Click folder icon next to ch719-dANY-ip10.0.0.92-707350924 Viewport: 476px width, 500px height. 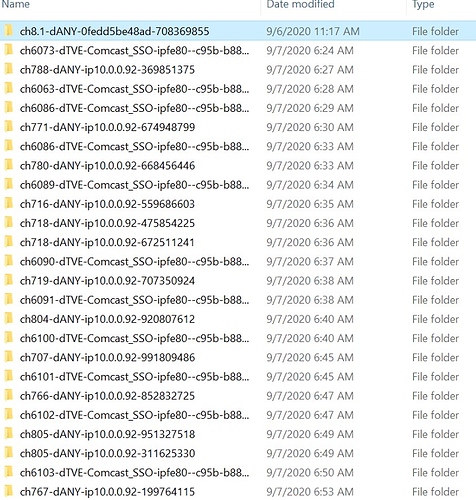[8, 281]
